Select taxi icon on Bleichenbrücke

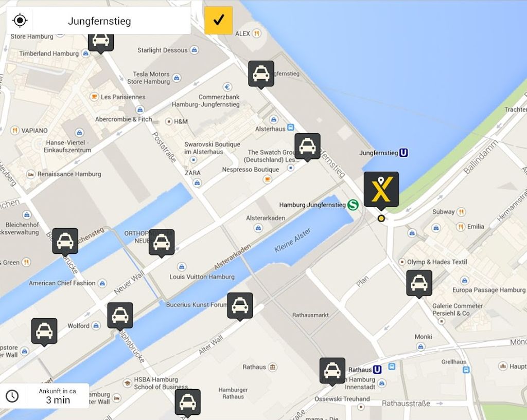65,243
